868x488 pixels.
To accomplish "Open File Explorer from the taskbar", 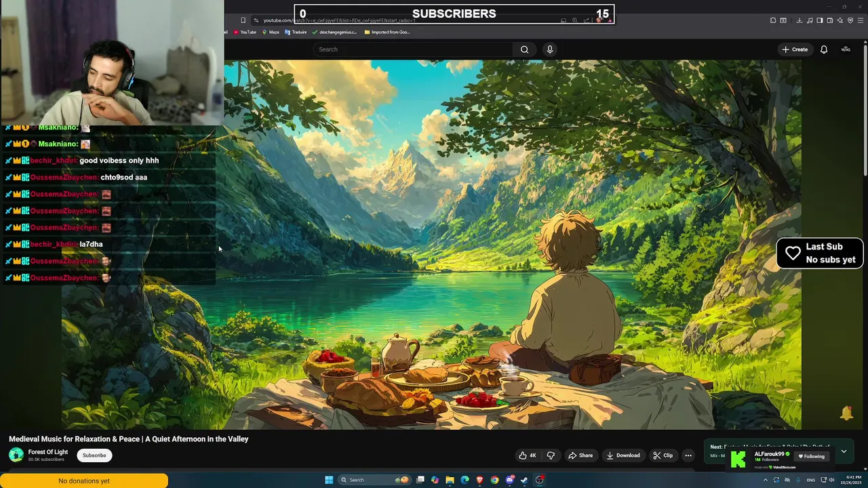I will coord(450,480).
